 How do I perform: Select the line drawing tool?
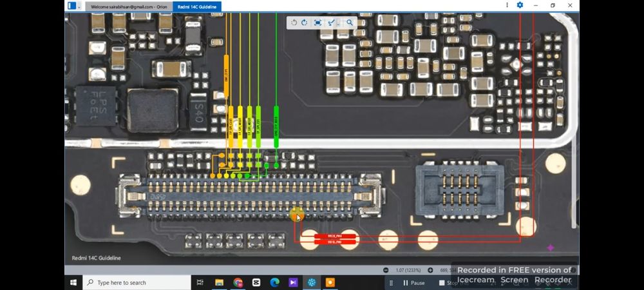pos(331,23)
